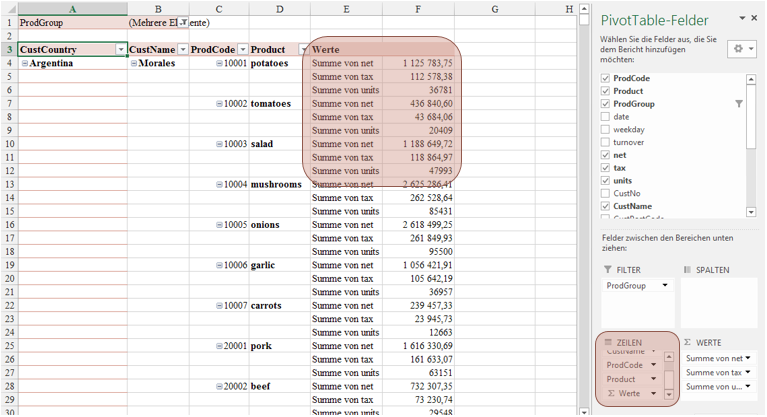This screenshot has width=767, height=417.
Task: Collapse the Argentina group
Action: pyautogui.click(x=25, y=64)
